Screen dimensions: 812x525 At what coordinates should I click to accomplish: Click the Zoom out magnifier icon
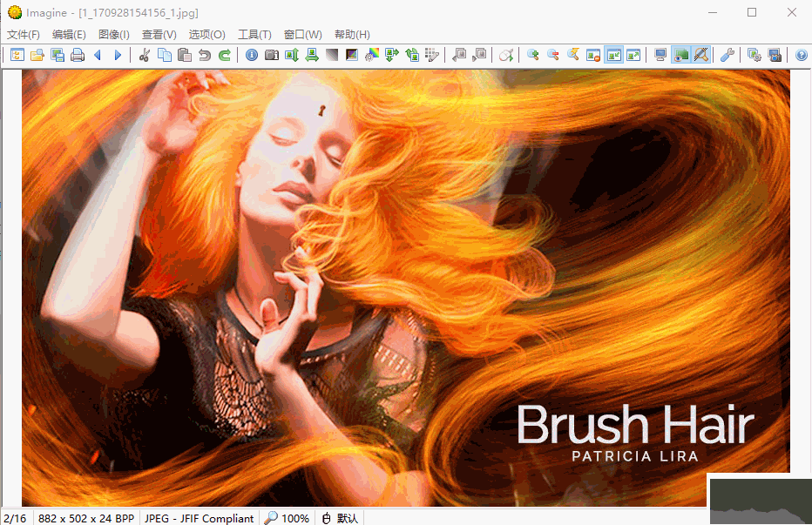pyautogui.click(x=553, y=55)
